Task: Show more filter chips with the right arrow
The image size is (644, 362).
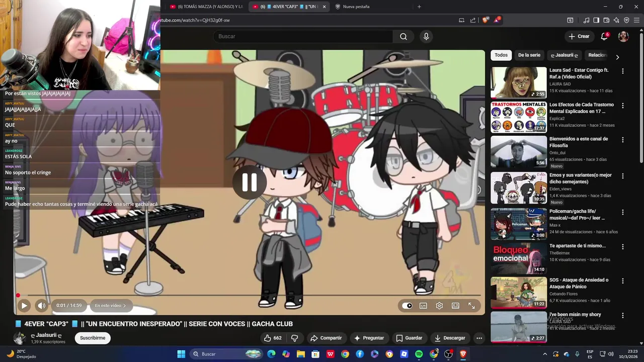Action: coord(617,57)
